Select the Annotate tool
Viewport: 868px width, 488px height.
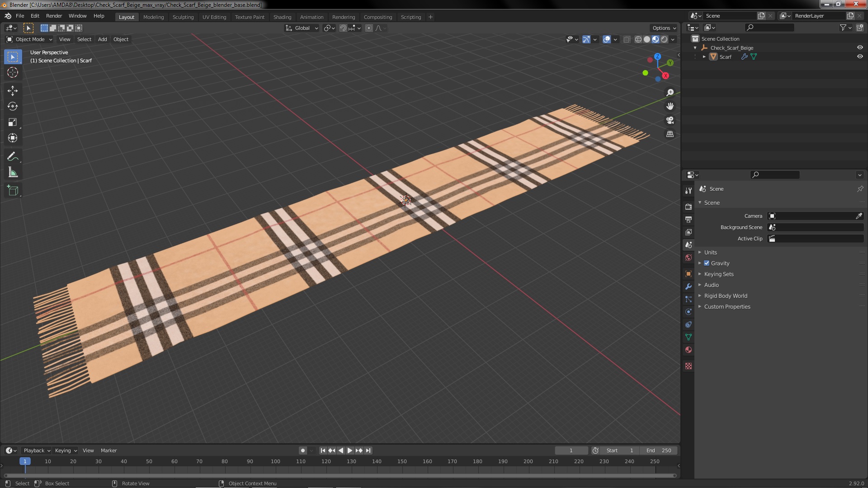(13, 157)
